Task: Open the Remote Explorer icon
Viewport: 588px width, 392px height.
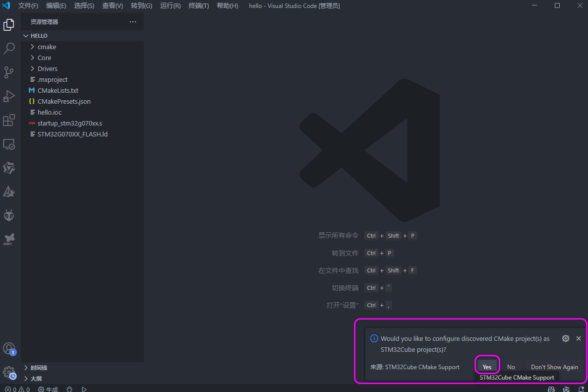Action: pyautogui.click(x=8, y=144)
